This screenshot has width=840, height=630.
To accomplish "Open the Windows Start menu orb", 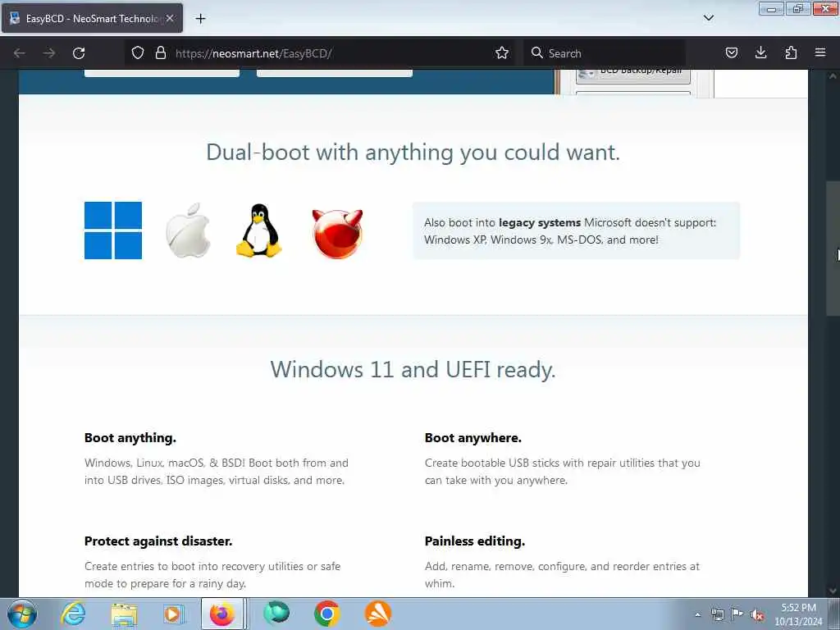I will [22, 614].
